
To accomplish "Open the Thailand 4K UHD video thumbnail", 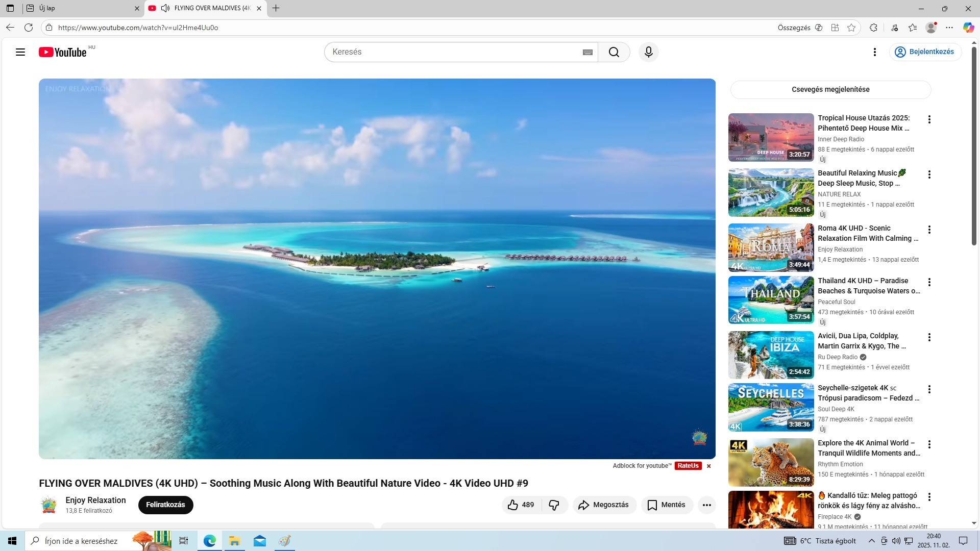I will tap(771, 300).
